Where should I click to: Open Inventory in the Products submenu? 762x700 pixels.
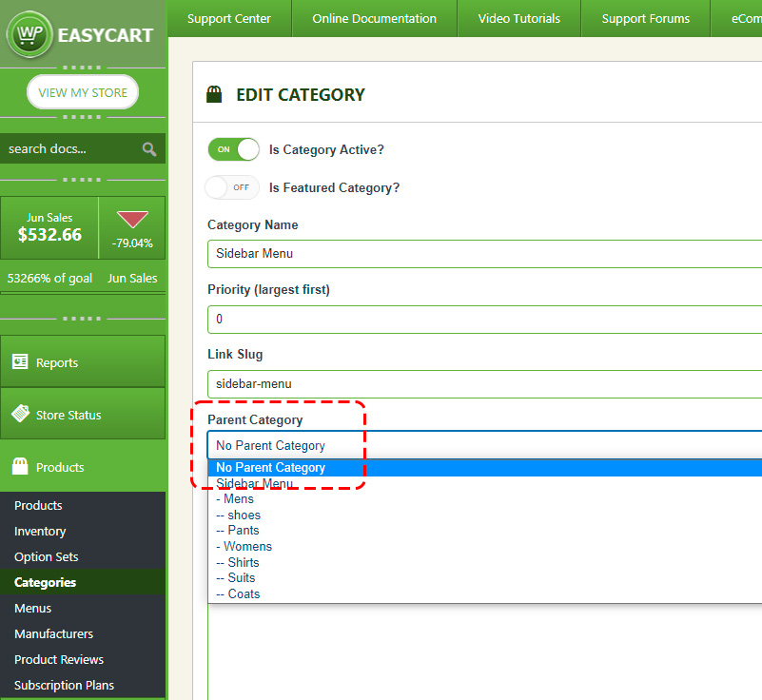click(40, 531)
